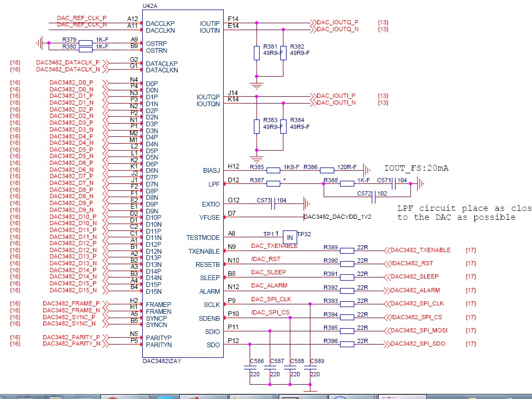Viewport: 532px width, 399px height.
Task: Click capacitor C586 symbol
Action: click(x=250, y=368)
